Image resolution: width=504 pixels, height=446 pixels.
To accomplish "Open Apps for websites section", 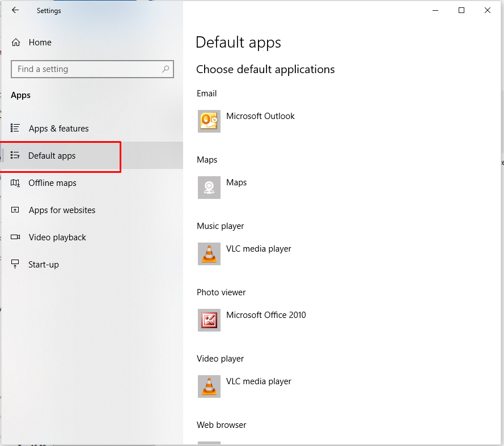I will (x=92, y=210).
